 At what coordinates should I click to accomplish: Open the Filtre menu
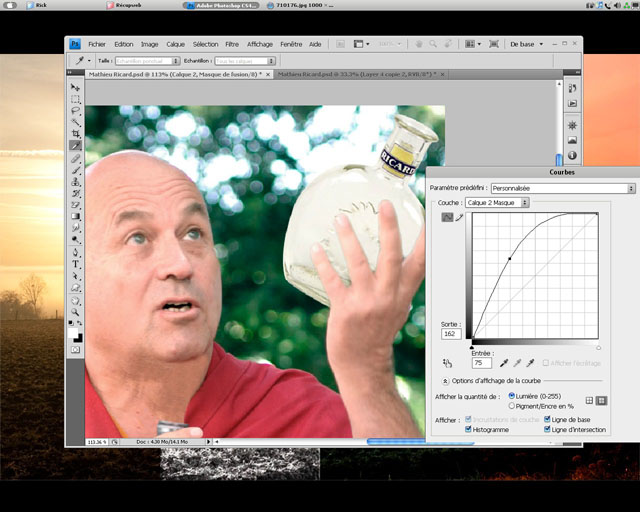point(232,44)
